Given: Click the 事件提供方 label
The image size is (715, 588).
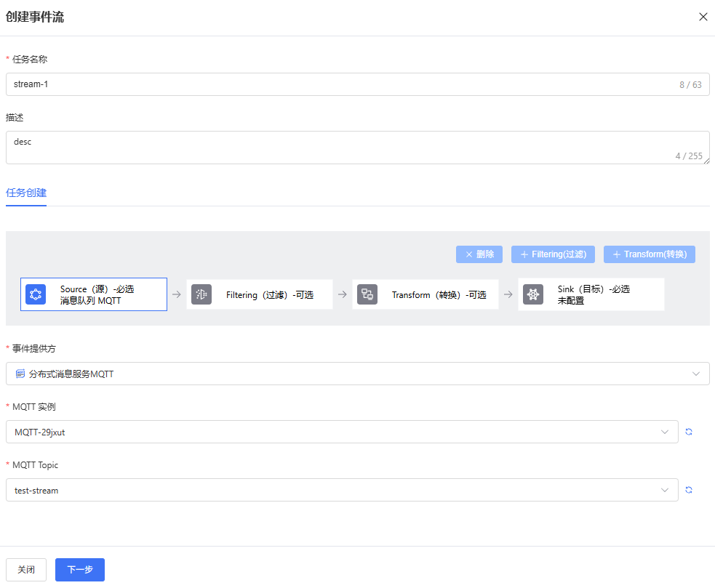Looking at the screenshot, I should 33,349.
